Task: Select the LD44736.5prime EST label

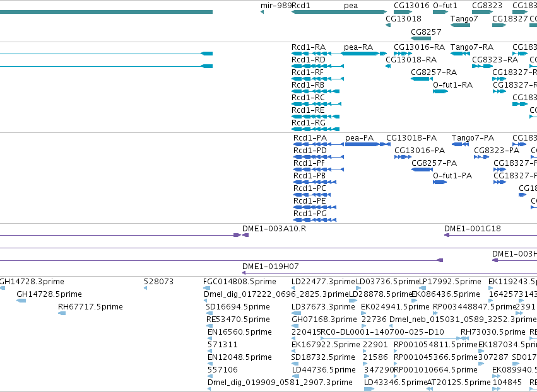Action: coord(324,370)
